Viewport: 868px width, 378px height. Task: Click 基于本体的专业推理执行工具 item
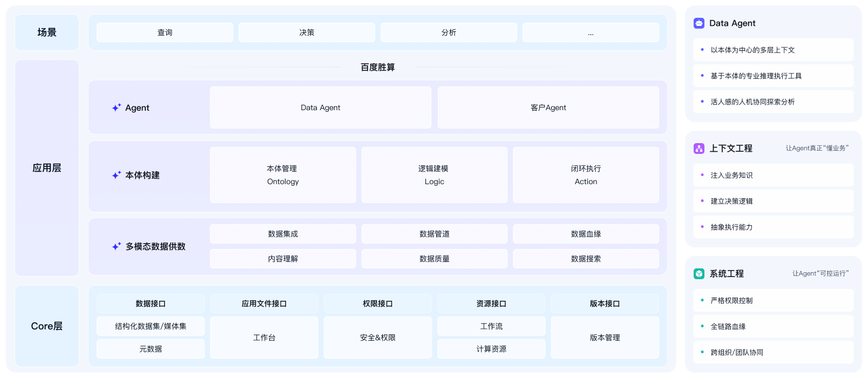tap(774, 76)
